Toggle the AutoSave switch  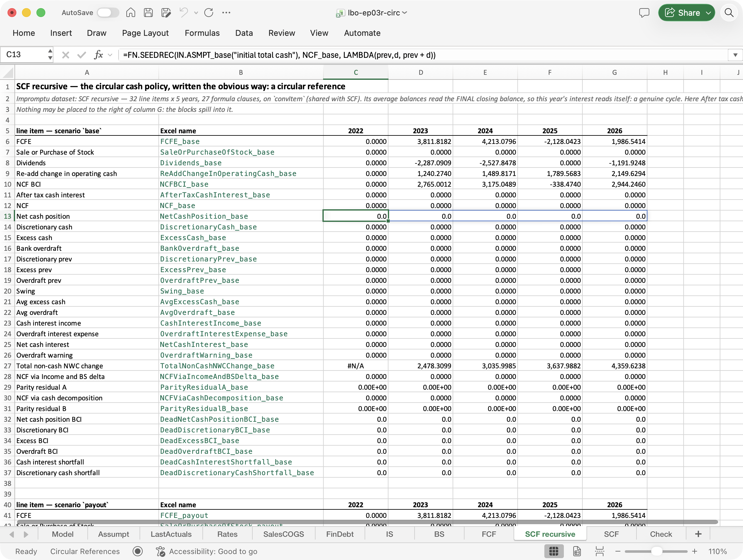[108, 13]
